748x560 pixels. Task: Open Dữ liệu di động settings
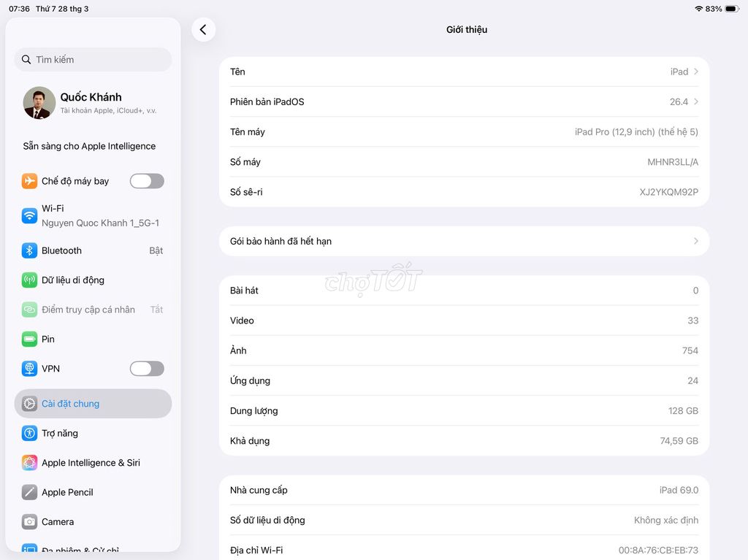(x=29, y=280)
